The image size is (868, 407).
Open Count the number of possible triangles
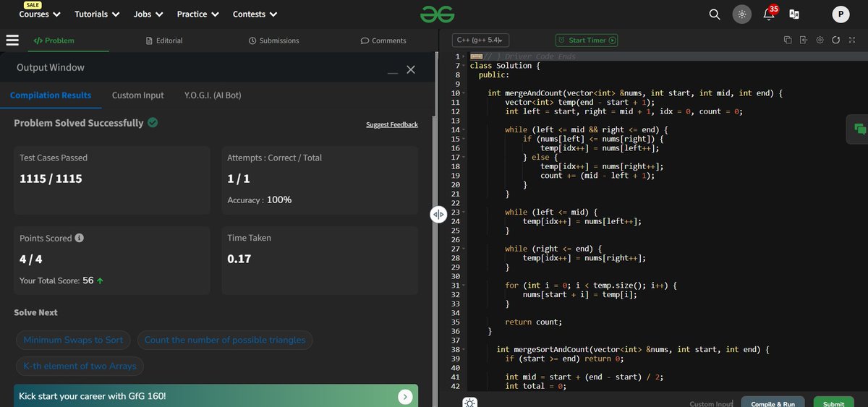coord(225,340)
